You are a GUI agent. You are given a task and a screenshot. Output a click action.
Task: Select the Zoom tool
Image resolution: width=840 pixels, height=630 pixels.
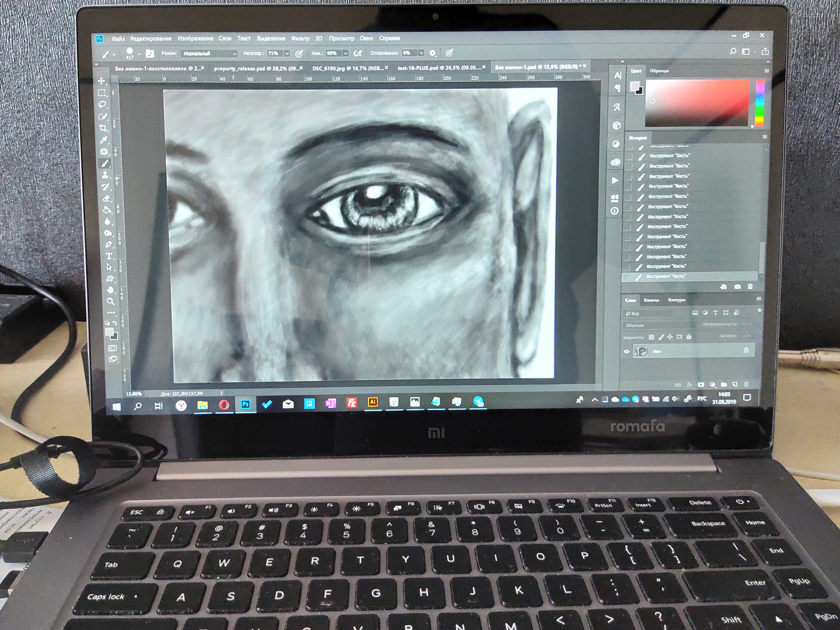click(x=111, y=301)
